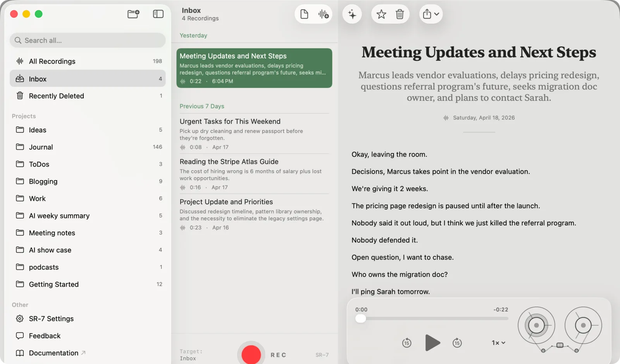Select the Inbox section
Image resolution: width=620 pixels, height=364 pixels.
pyautogui.click(x=88, y=79)
